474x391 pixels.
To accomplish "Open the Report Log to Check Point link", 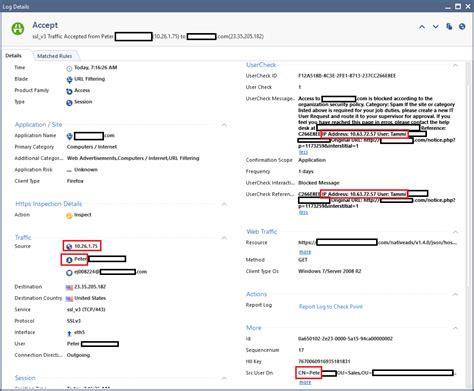I will click(x=331, y=306).
